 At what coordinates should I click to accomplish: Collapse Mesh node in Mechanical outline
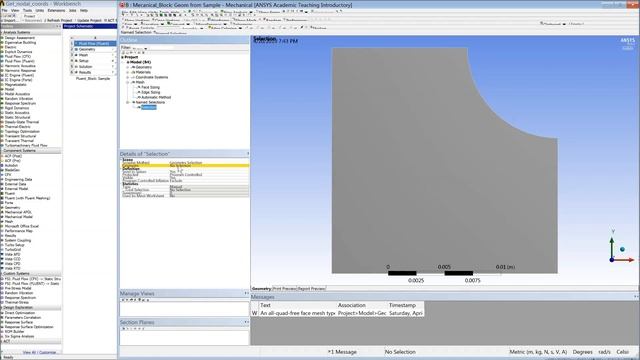click(x=128, y=82)
